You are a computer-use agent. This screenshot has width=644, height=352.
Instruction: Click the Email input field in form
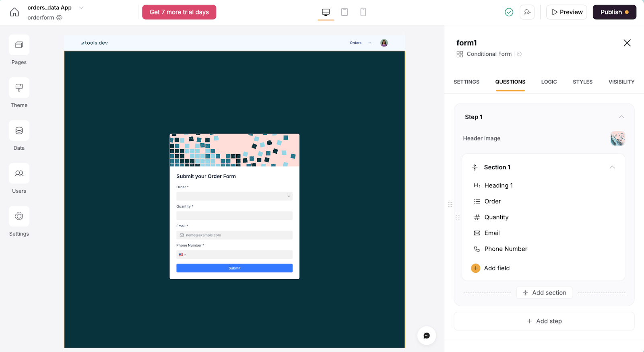234,235
